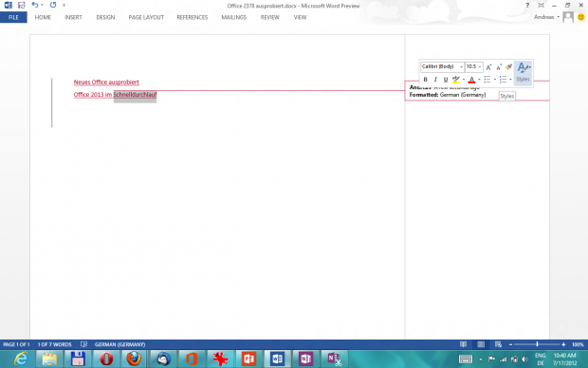
Task: Click the zoom in plus button
Action: click(563, 344)
